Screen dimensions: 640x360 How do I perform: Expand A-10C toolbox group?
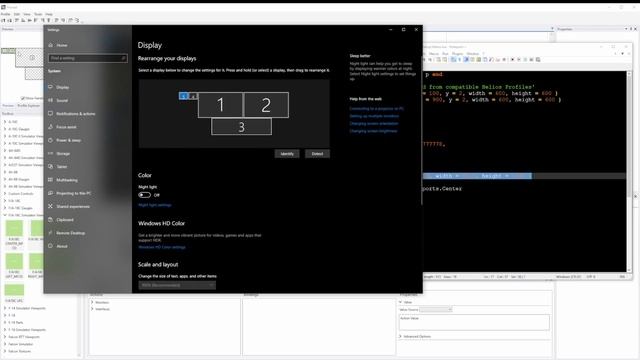[5, 122]
